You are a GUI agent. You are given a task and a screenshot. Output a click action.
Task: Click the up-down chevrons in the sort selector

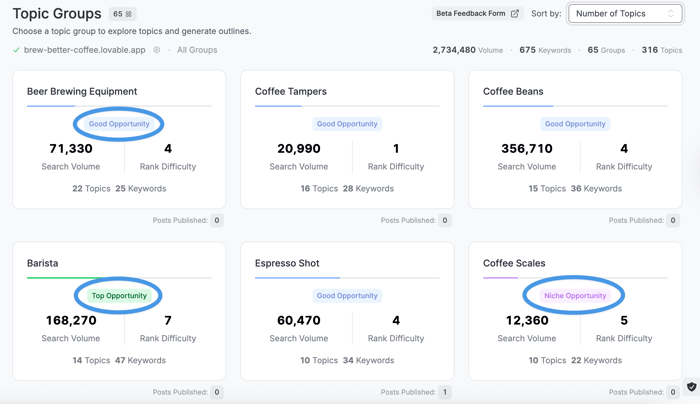(671, 14)
